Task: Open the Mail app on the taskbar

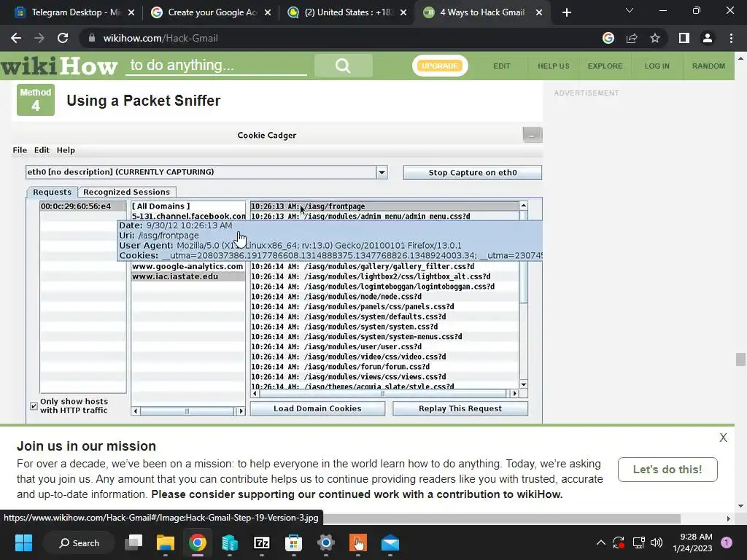Action: pyautogui.click(x=390, y=542)
